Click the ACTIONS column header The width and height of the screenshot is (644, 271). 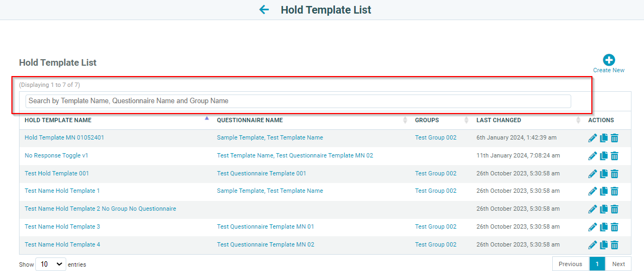click(601, 121)
